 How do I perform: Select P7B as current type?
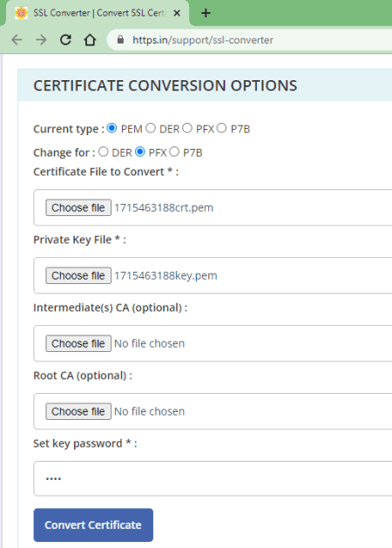click(221, 128)
